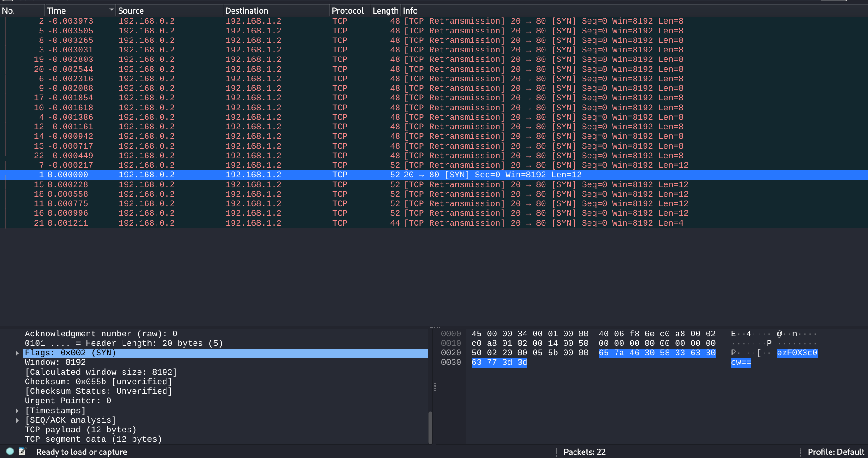Click the Profile: Default status bar label

835,452
